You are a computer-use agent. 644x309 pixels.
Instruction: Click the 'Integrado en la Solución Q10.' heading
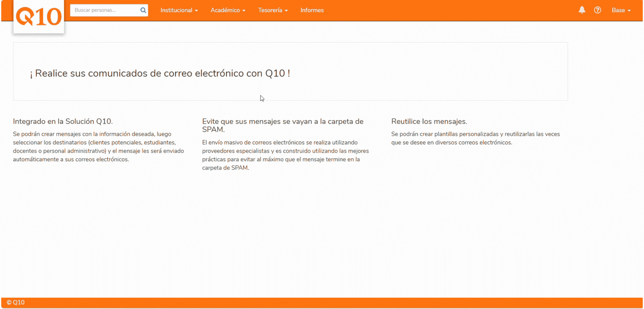coord(63,121)
